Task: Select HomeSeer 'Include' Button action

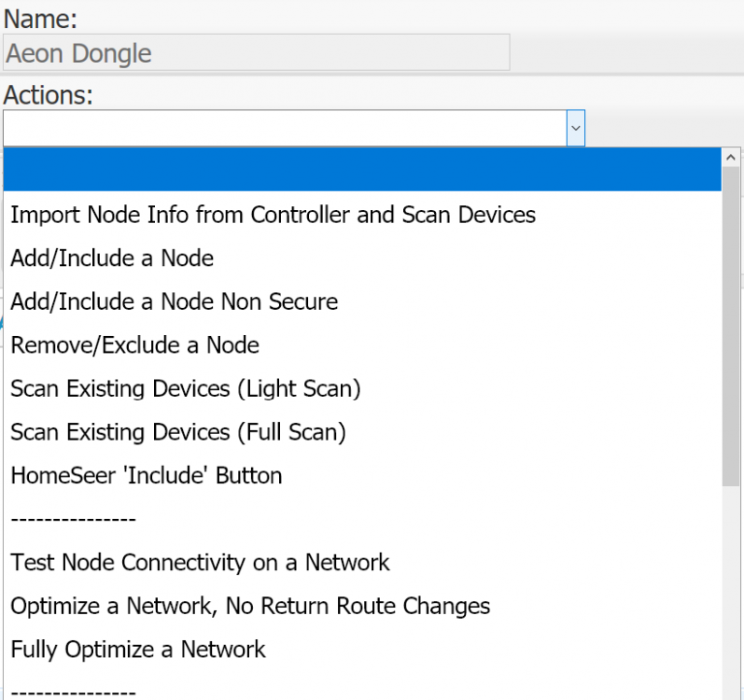Action: pos(146,475)
